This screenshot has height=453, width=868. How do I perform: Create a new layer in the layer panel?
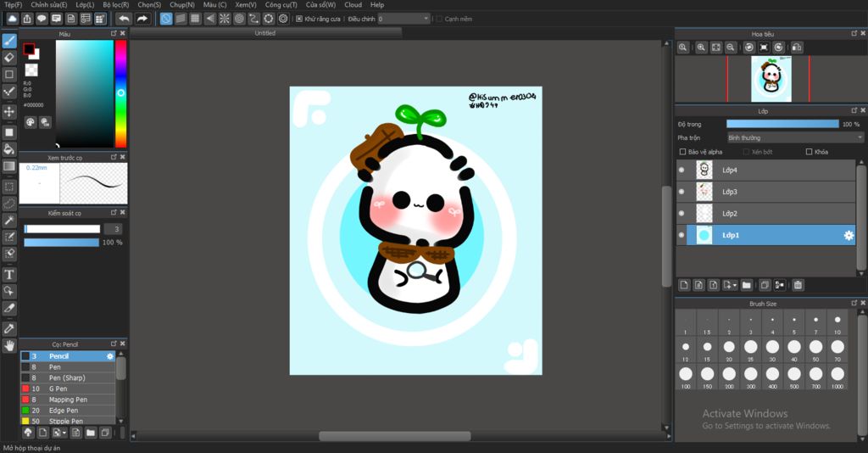(684, 285)
